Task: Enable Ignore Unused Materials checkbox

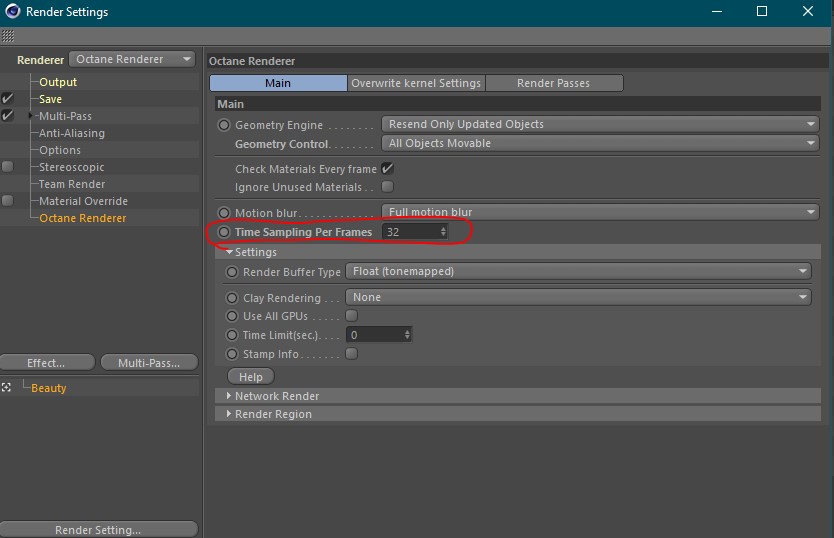Action: coord(388,187)
